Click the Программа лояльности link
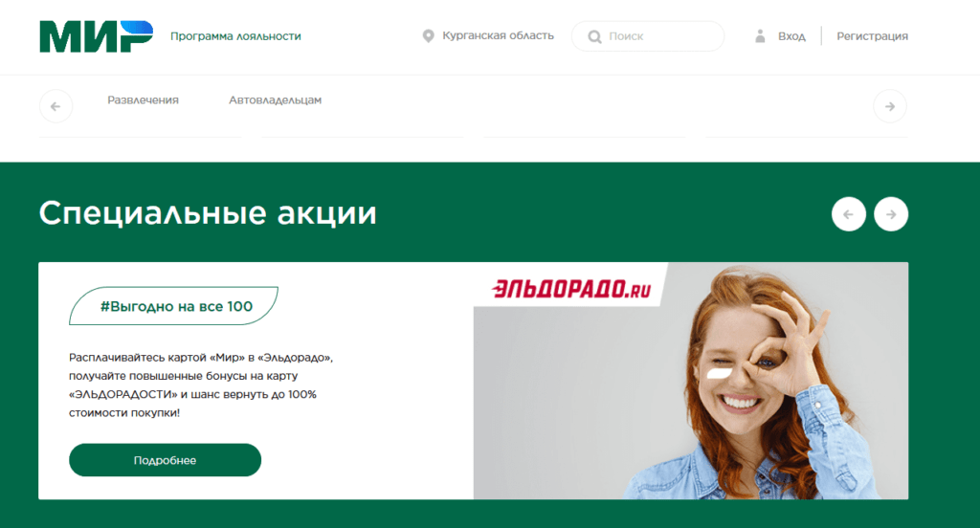980x528 pixels. (x=235, y=36)
